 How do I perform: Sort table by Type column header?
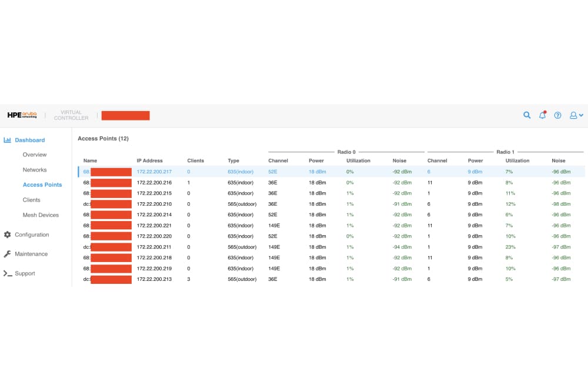coord(233,160)
